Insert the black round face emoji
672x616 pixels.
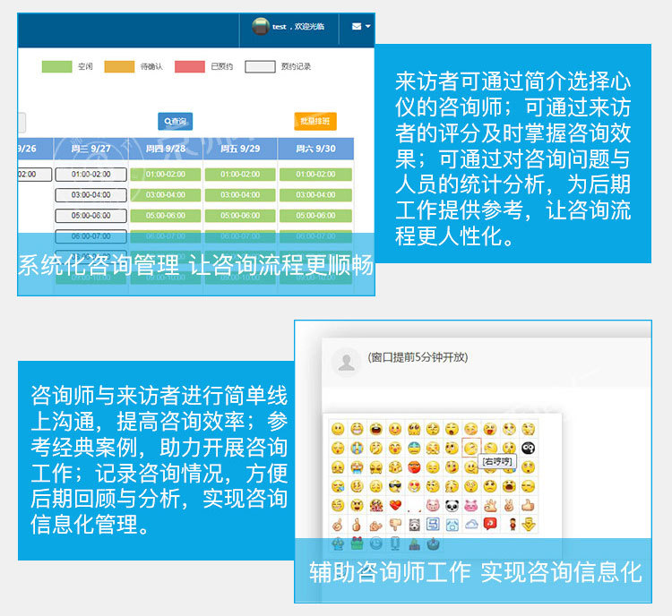pyautogui.click(x=528, y=448)
